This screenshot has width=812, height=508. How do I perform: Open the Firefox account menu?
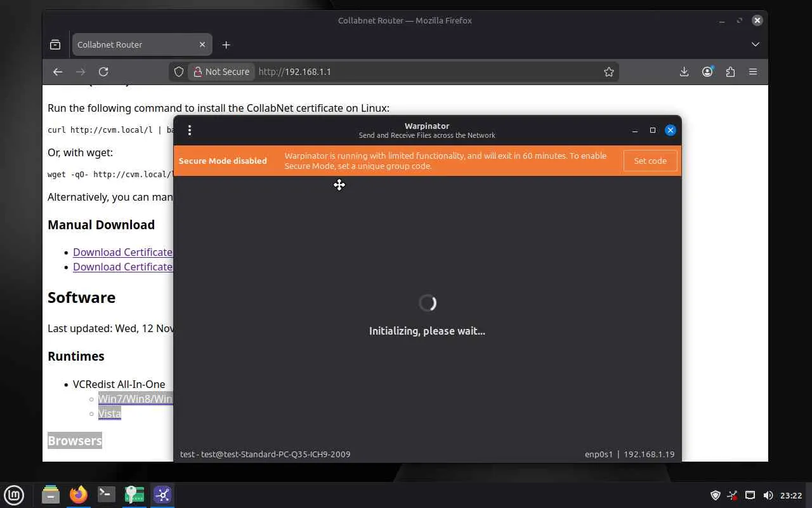pos(707,72)
